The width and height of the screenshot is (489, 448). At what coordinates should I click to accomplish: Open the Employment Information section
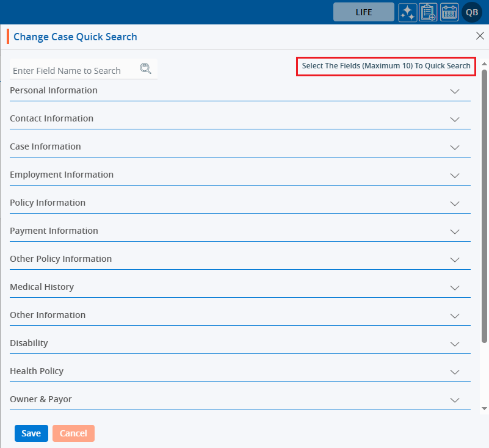[454, 175]
